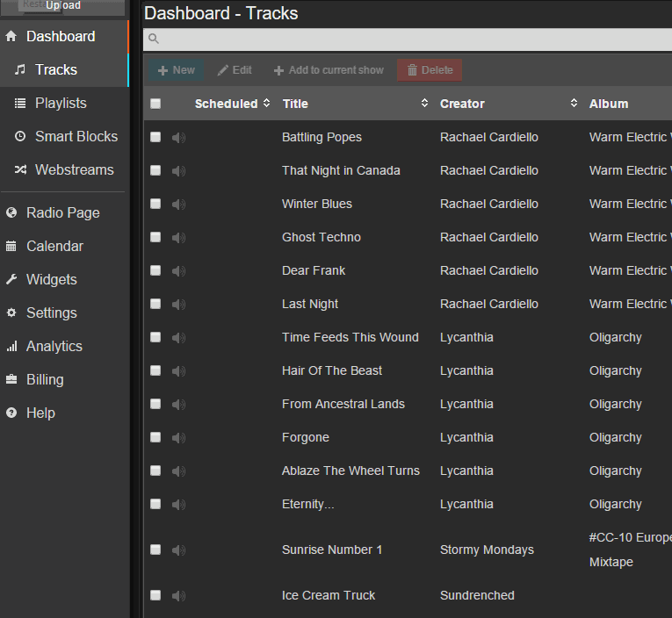Click the Help question mark icon

point(11,413)
